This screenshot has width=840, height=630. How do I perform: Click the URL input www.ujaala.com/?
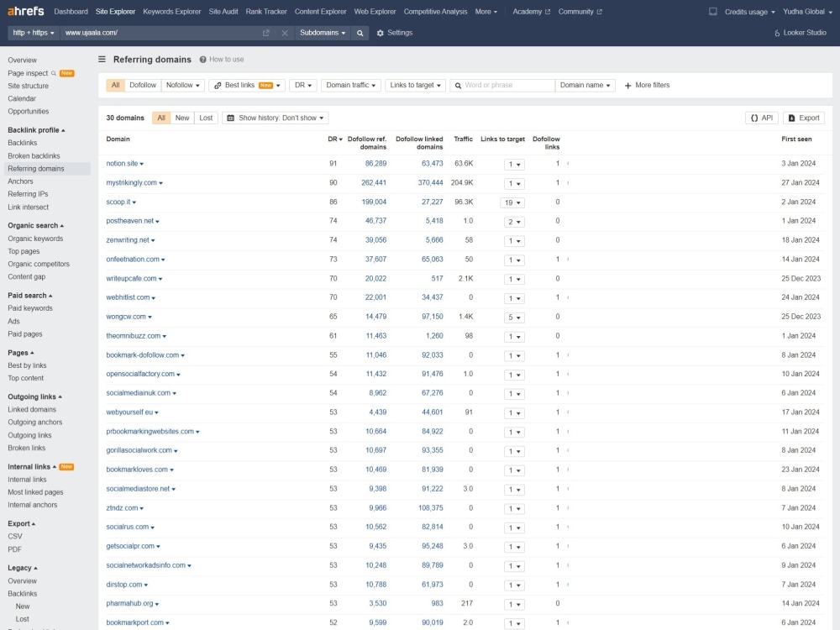click(x=160, y=33)
